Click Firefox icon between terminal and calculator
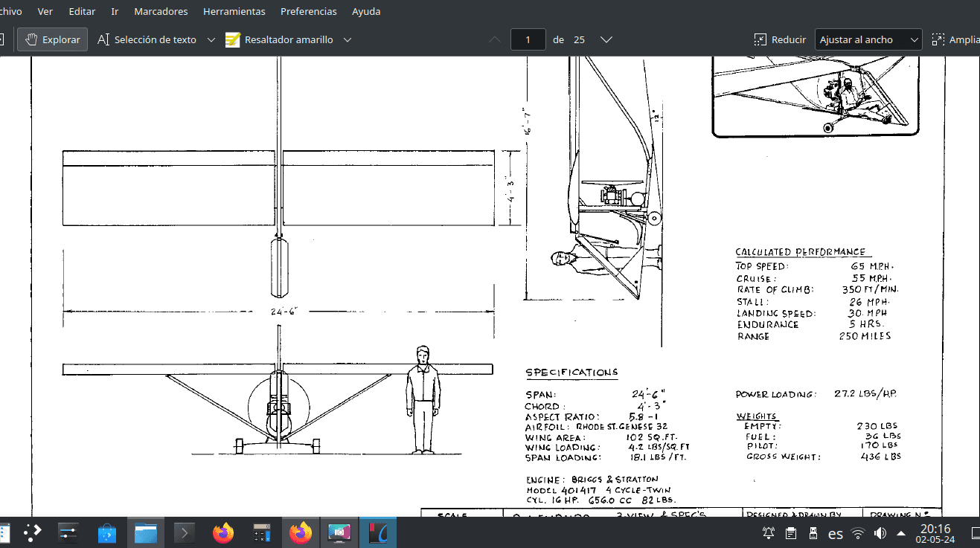This screenshot has width=980, height=548. point(222,532)
